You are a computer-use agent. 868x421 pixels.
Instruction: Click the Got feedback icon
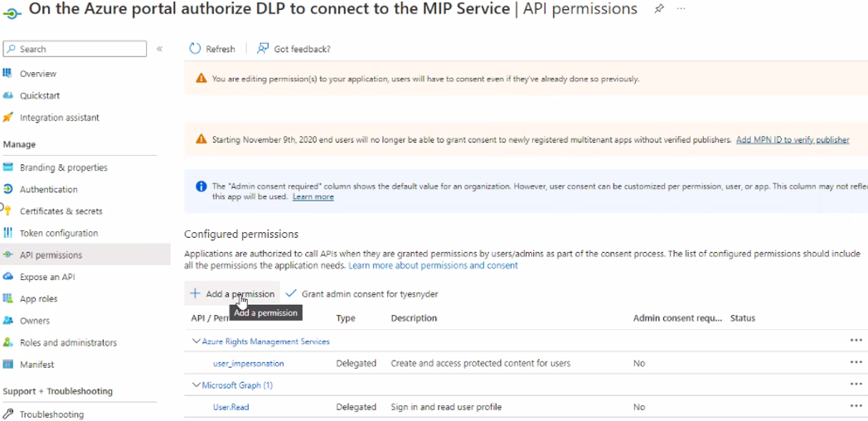tap(263, 49)
